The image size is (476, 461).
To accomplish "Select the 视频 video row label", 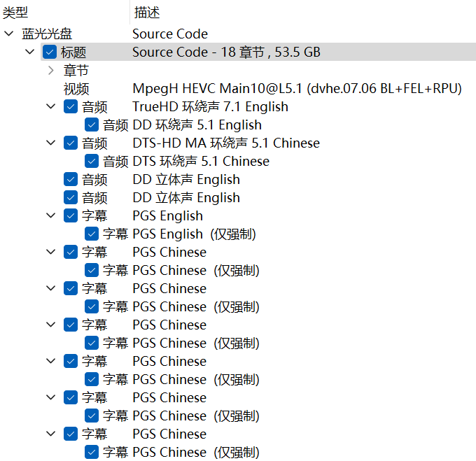I will (x=76, y=89).
